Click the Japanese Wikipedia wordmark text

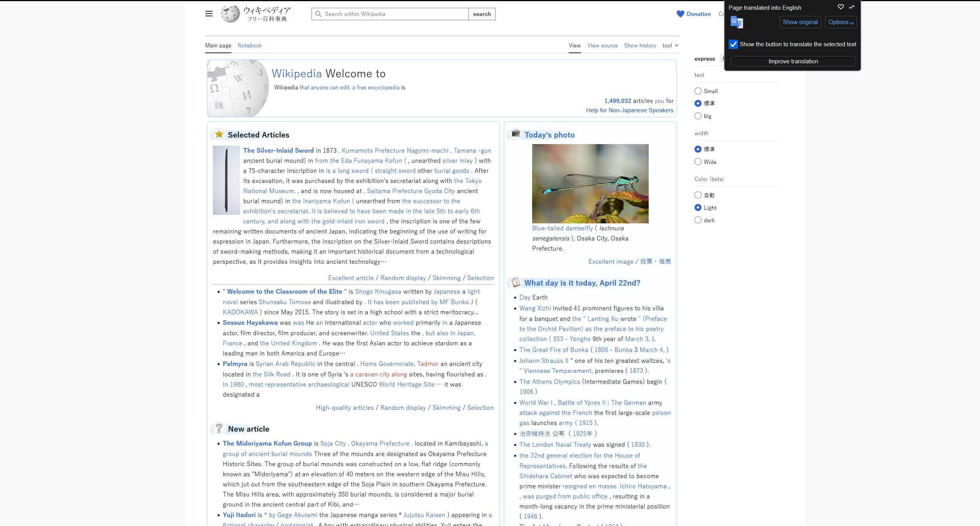tap(267, 14)
